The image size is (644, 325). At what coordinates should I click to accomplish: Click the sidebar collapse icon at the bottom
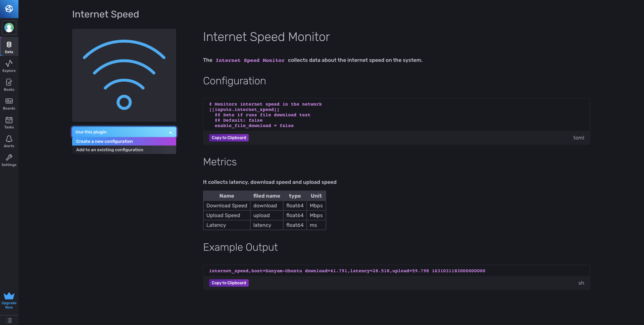(9, 320)
